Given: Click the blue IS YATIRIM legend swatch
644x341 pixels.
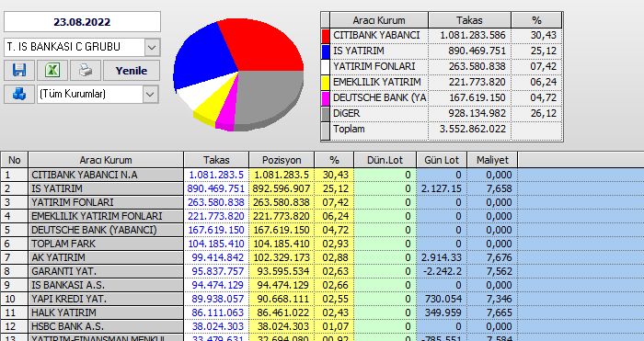Looking at the screenshot, I should tap(326, 51).
